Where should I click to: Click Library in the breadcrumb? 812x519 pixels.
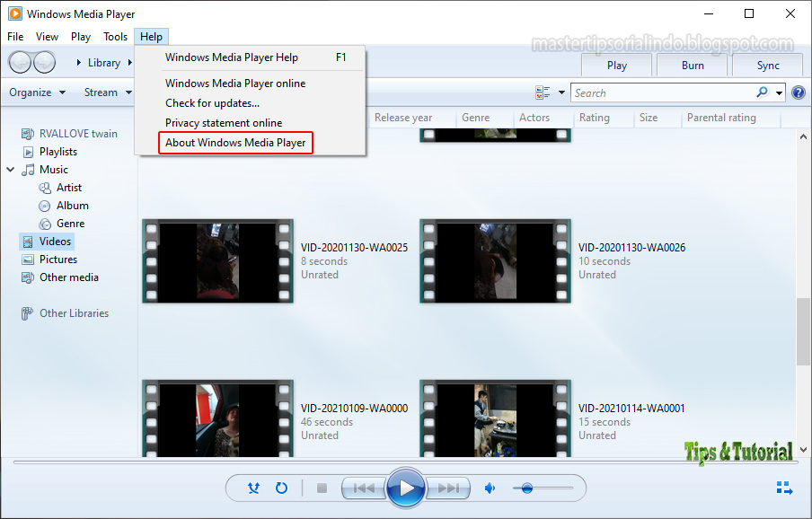click(x=104, y=63)
